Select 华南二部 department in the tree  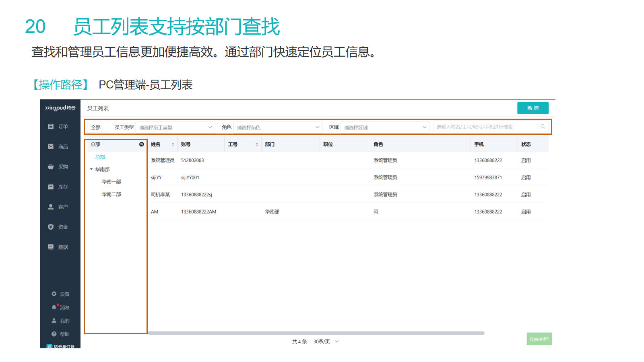[x=111, y=194]
